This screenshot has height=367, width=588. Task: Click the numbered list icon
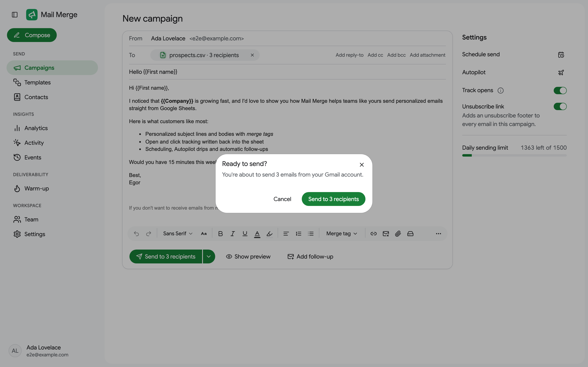click(298, 233)
